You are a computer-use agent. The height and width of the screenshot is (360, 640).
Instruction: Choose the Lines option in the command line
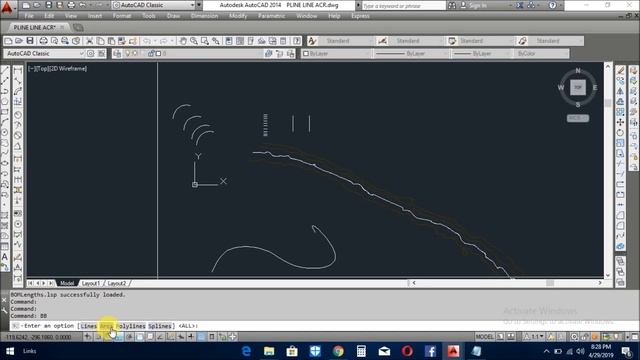(89, 326)
